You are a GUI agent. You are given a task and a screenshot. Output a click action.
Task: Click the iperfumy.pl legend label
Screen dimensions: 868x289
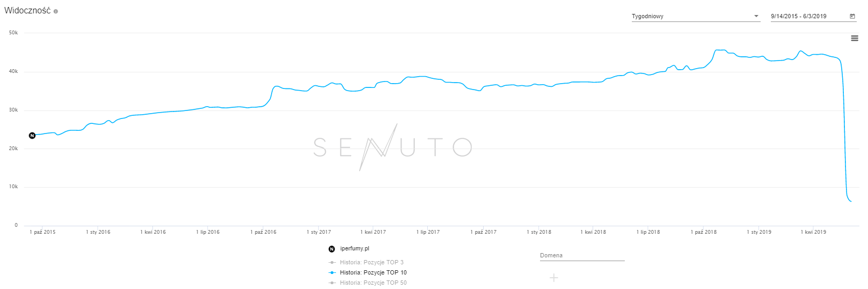point(355,249)
